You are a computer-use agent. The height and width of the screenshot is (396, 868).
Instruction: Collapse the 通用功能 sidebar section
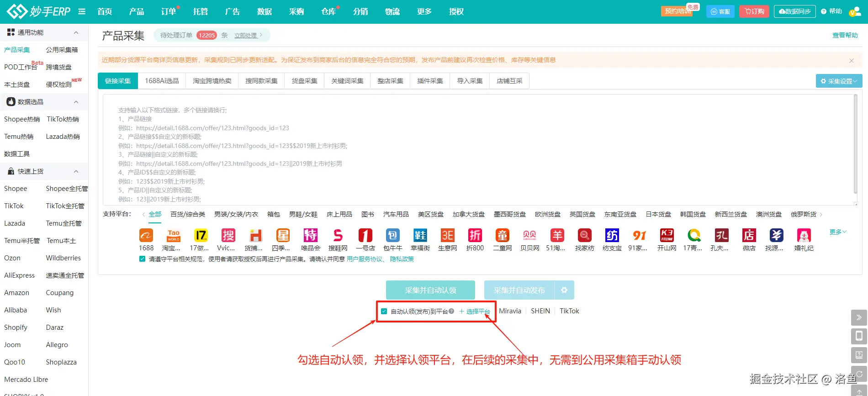click(x=76, y=32)
